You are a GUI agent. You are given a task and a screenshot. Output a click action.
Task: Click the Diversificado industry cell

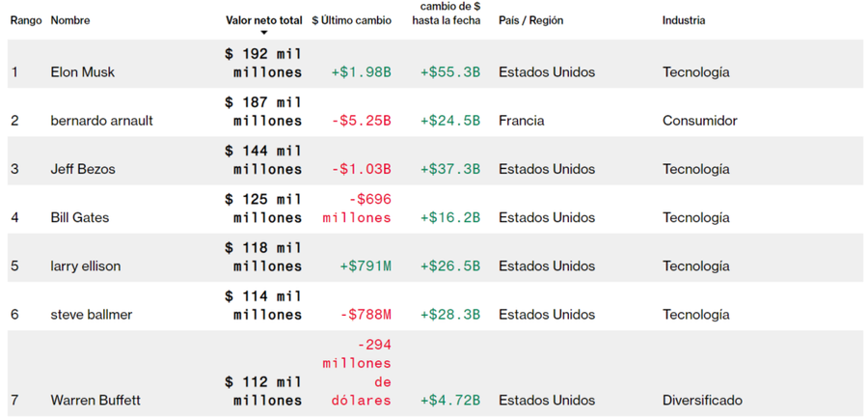click(702, 400)
